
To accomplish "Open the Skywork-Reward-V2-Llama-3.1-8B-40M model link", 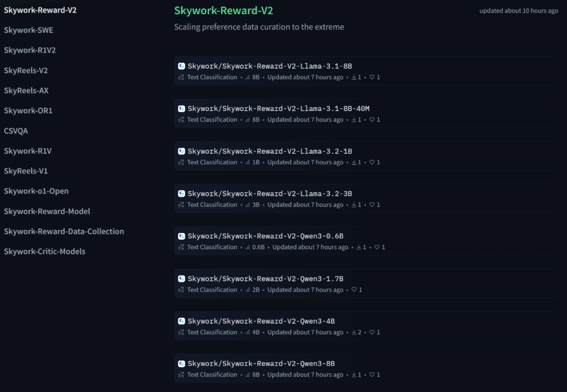I will point(278,109).
